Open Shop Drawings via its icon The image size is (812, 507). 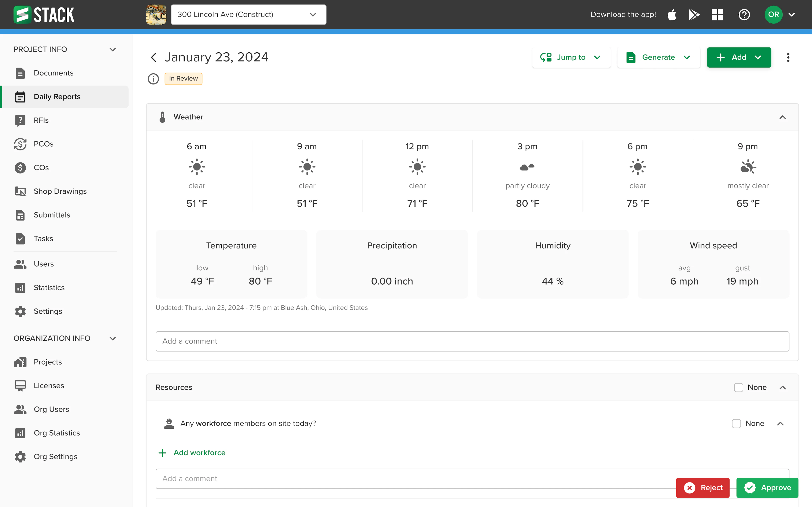point(20,191)
